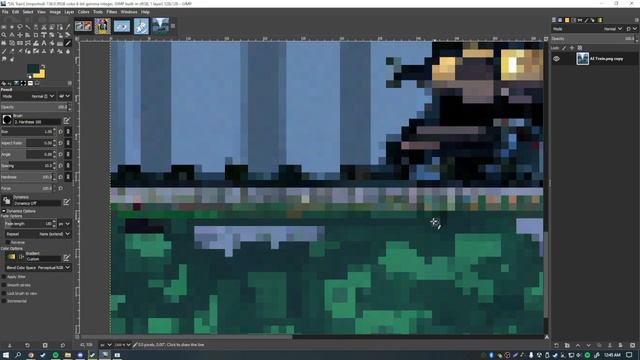Open the brush editor icon
Viewport: 640px width, 360px height.
pos(67,120)
